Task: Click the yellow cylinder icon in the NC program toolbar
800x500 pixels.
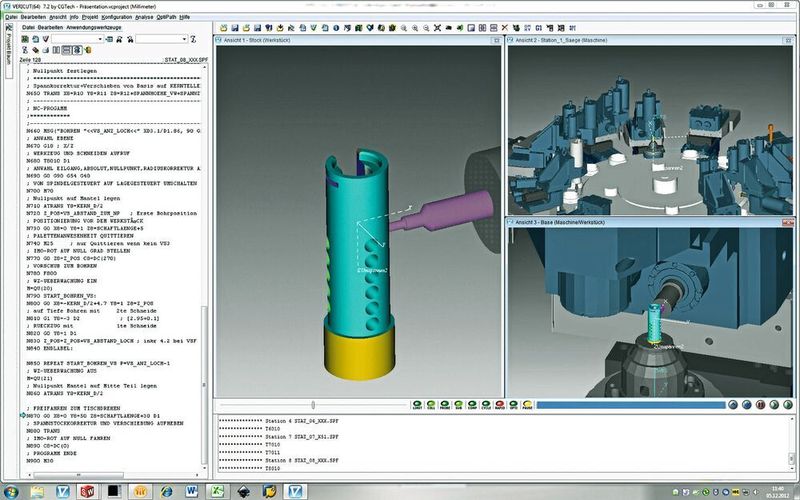Action: tap(88, 50)
